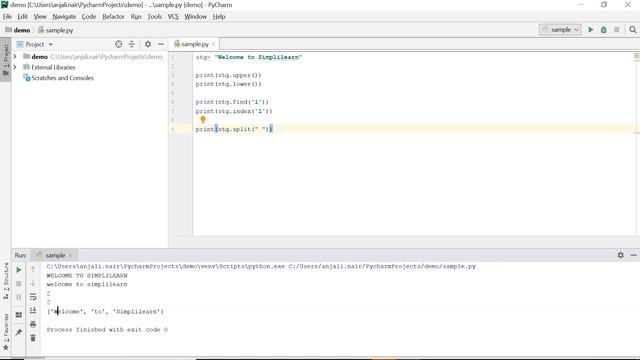Click output line WELCOME TO SIMPLILEARN

coord(87,276)
